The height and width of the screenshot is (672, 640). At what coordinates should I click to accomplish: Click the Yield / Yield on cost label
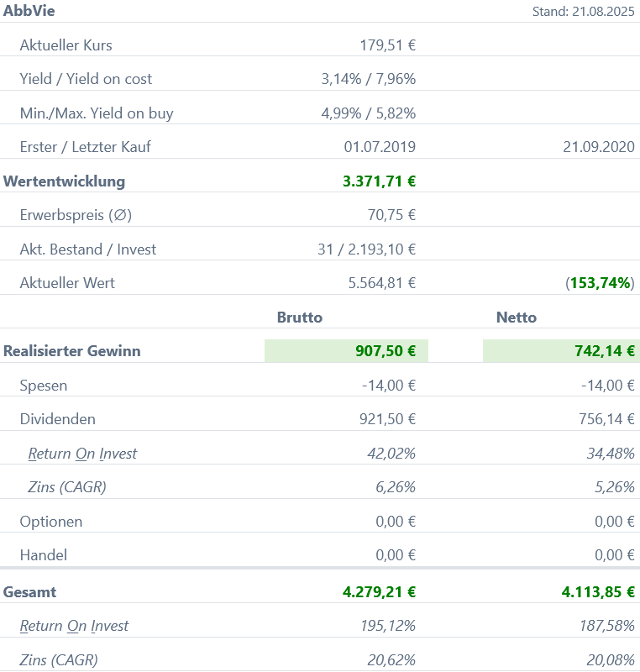(86, 79)
